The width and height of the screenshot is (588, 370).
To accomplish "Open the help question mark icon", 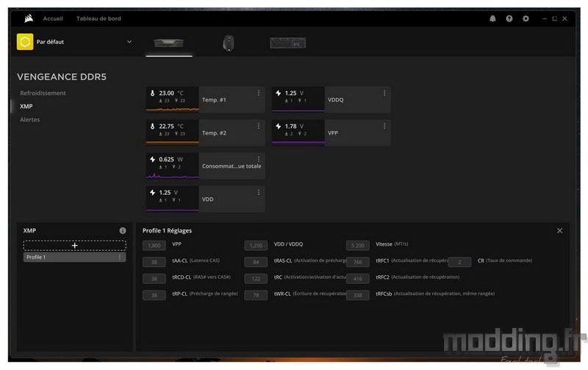I will click(509, 18).
